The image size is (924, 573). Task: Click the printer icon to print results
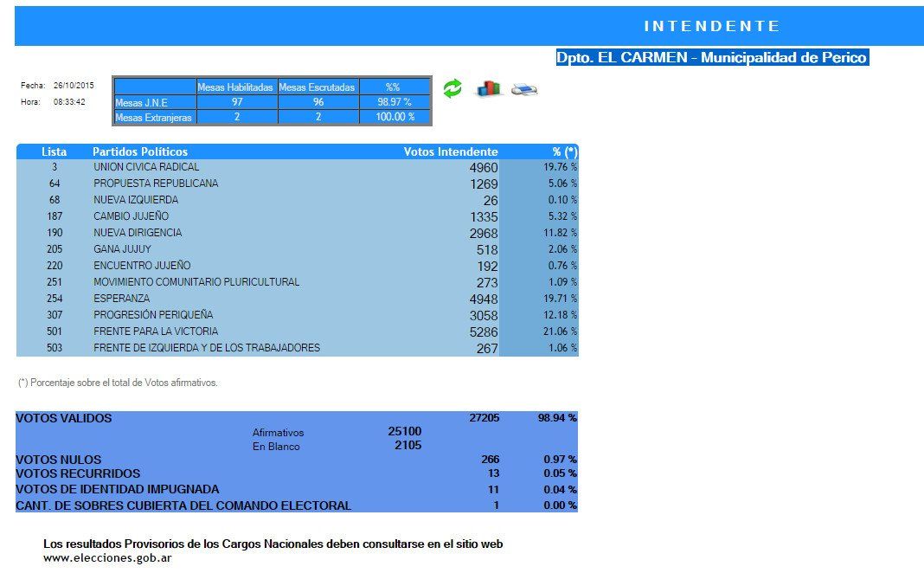(x=524, y=89)
